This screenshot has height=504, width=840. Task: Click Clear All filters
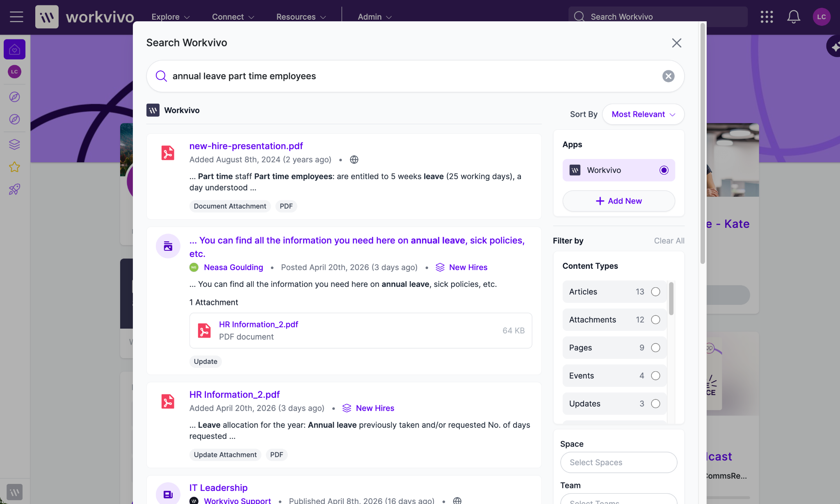[x=669, y=241]
